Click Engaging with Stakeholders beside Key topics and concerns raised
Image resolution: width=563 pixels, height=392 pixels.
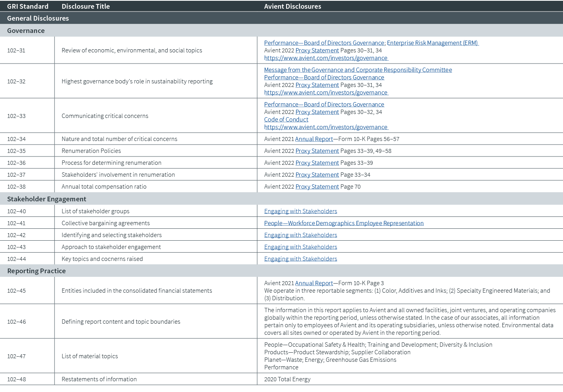click(300, 259)
